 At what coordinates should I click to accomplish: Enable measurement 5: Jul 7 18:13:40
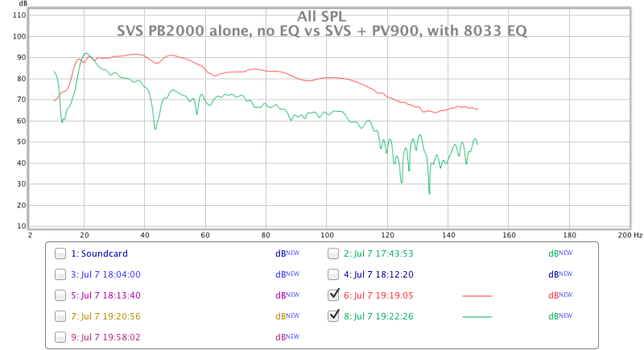pos(60,295)
